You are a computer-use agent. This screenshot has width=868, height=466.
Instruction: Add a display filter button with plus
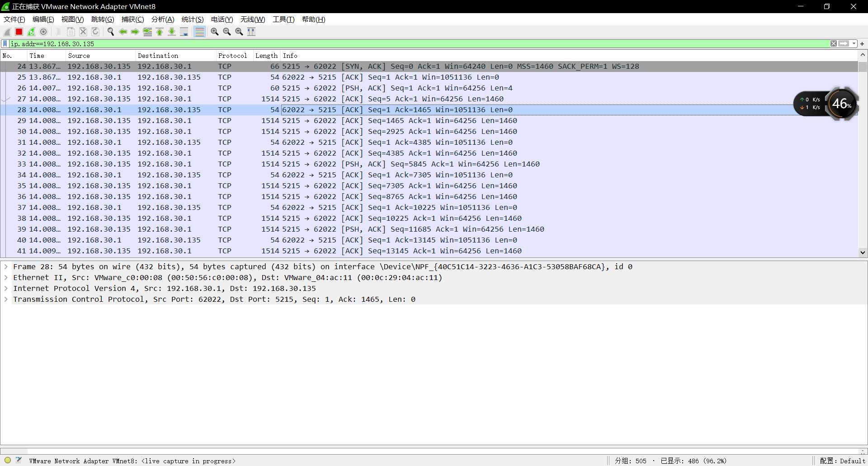coord(862,44)
